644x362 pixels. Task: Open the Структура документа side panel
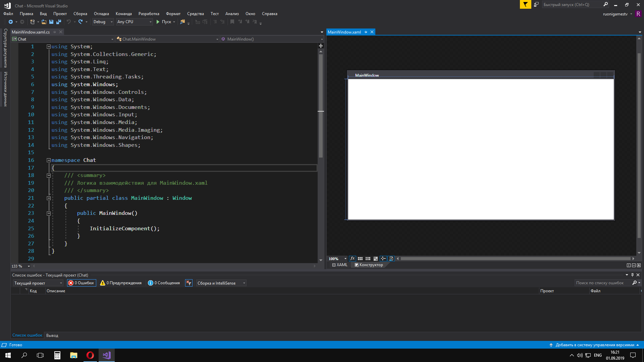click(5, 48)
